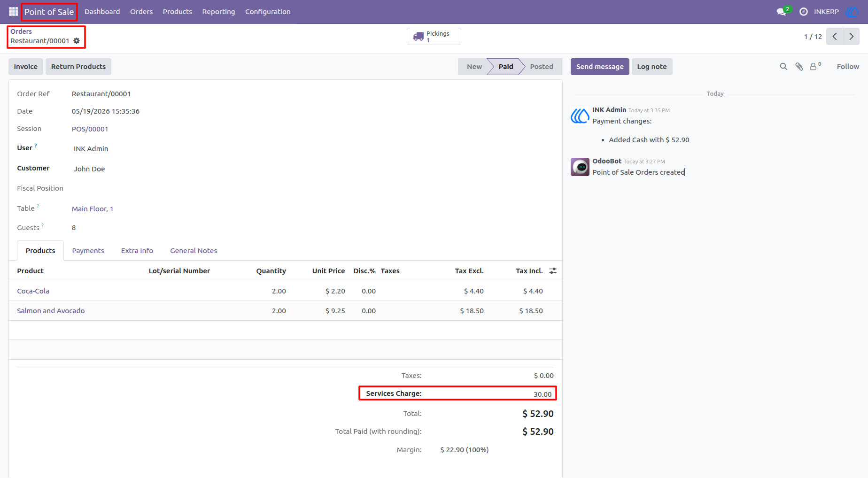The width and height of the screenshot is (868, 478).
Task: Select the Products tab
Action: pos(40,251)
